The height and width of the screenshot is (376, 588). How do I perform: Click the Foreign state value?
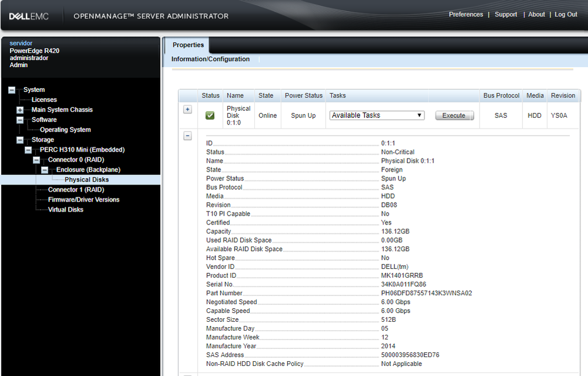[391, 170]
